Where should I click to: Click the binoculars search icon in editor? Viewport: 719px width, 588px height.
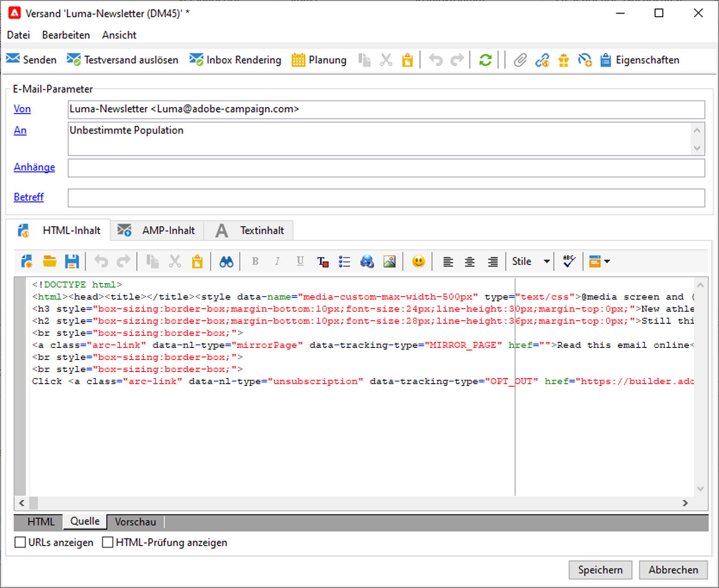226,262
